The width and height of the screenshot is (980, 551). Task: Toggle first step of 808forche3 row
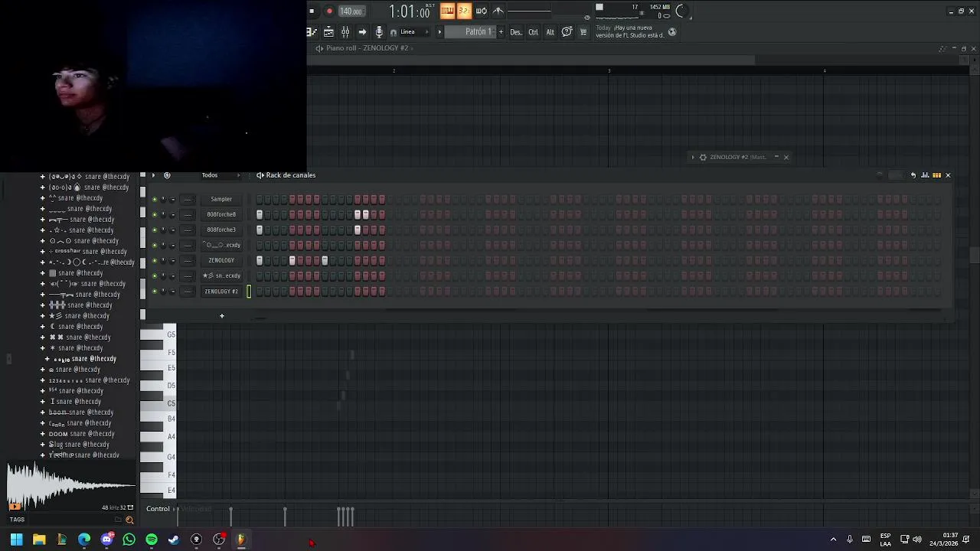[x=260, y=230]
